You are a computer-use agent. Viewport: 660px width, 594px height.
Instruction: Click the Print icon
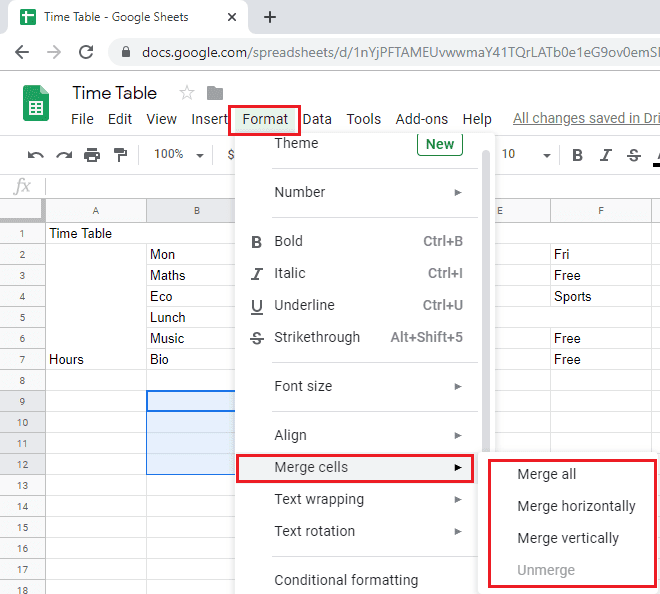pos(92,155)
